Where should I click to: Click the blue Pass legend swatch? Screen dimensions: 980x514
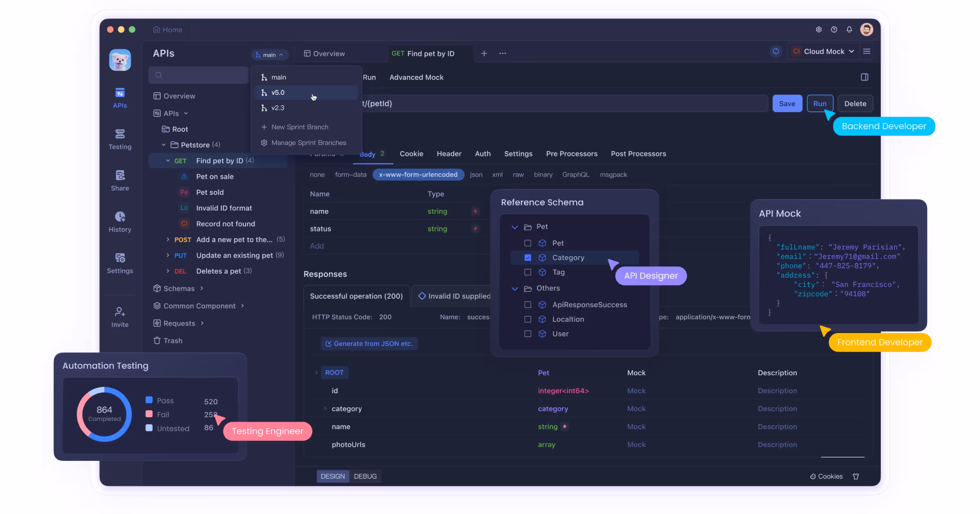click(x=149, y=400)
